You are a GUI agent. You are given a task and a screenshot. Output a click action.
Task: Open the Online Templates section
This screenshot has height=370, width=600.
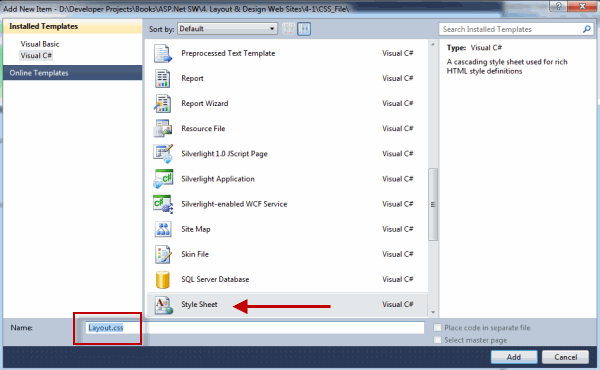pyautogui.click(x=73, y=73)
